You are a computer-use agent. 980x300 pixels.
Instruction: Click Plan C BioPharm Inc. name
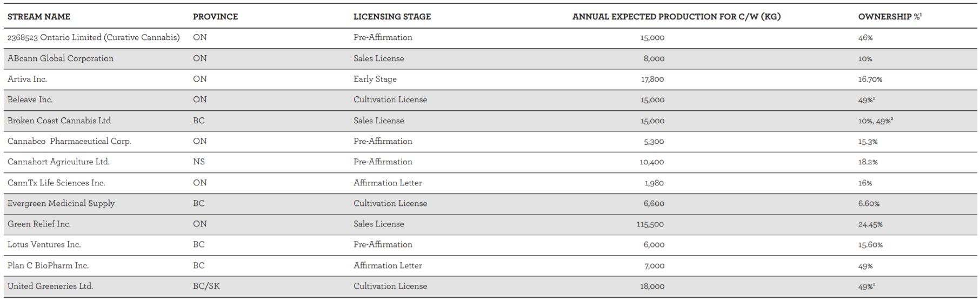(48, 265)
